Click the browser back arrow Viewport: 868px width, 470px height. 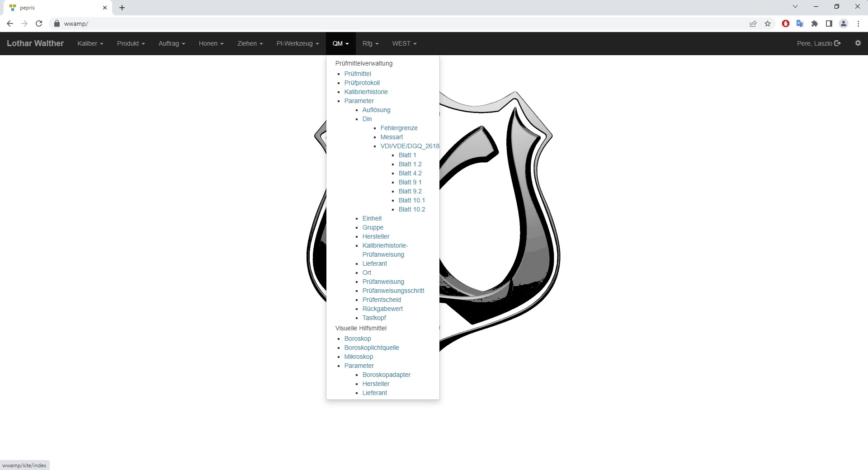point(10,23)
